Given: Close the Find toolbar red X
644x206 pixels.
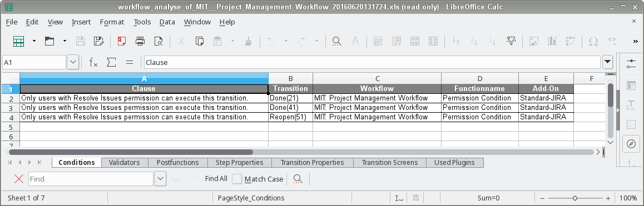Looking at the screenshot, I should click(x=18, y=179).
